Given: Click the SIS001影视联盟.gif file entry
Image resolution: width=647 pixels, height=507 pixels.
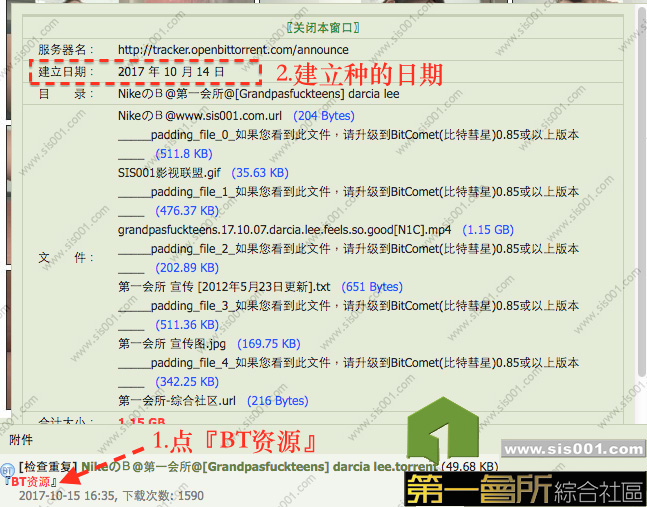Looking at the screenshot, I should coord(169,173).
